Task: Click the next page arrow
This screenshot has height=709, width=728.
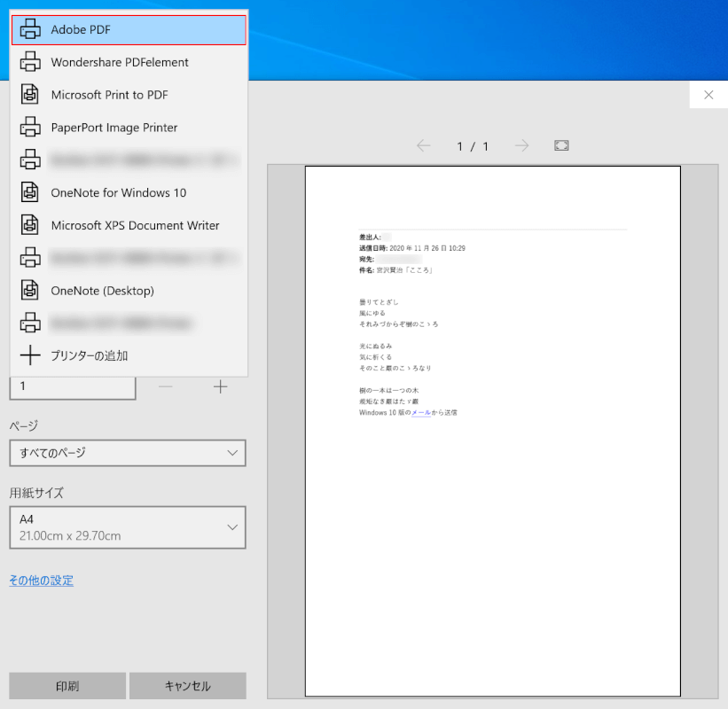Action: pos(523,145)
